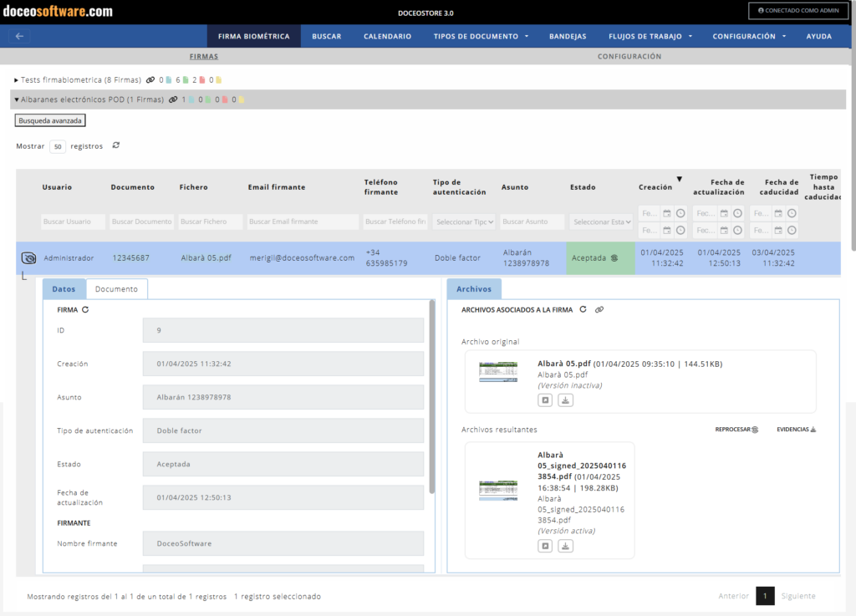This screenshot has height=616, width=856.
Task: Open clock picker for first Fecha de caducidad filter
Action: pyautogui.click(x=792, y=213)
